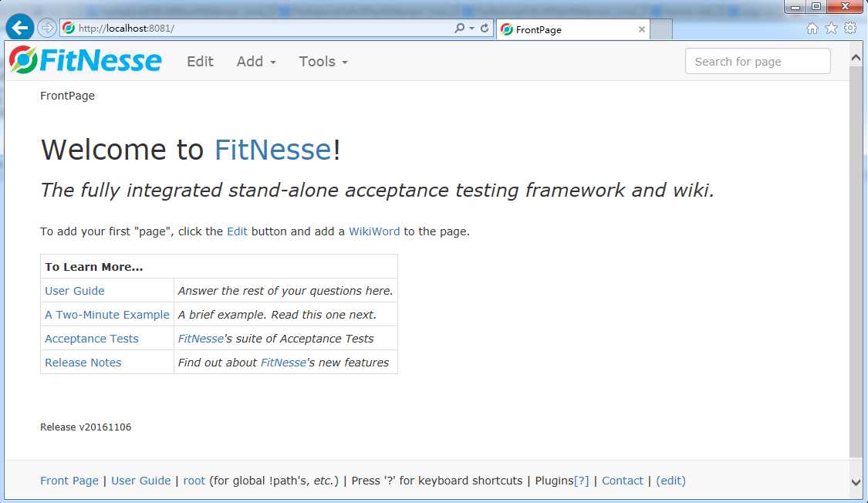The image size is (868, 503).
Task: Open the User Guide link in the table
Action: point(75,291)
